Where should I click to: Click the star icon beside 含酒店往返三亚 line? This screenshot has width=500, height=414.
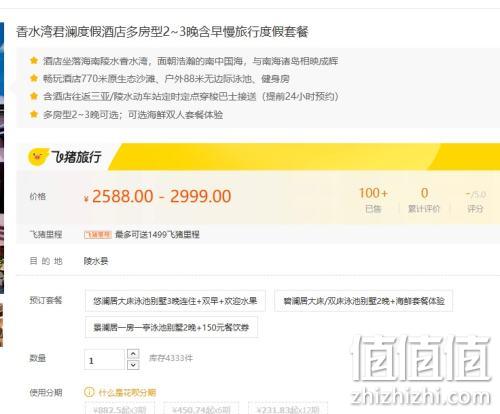click(34, 96)
